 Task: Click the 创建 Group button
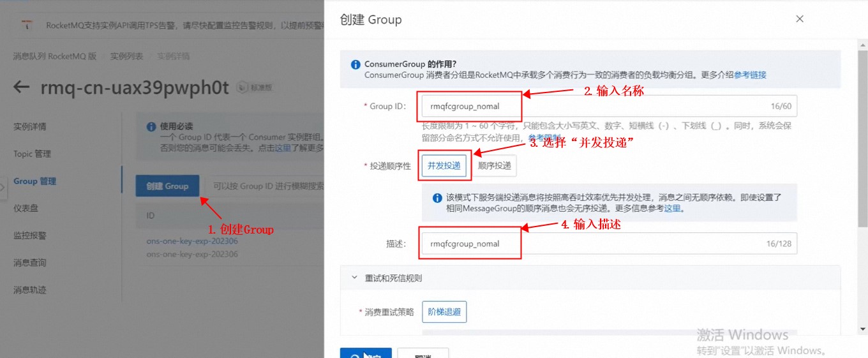click(167, 186)
